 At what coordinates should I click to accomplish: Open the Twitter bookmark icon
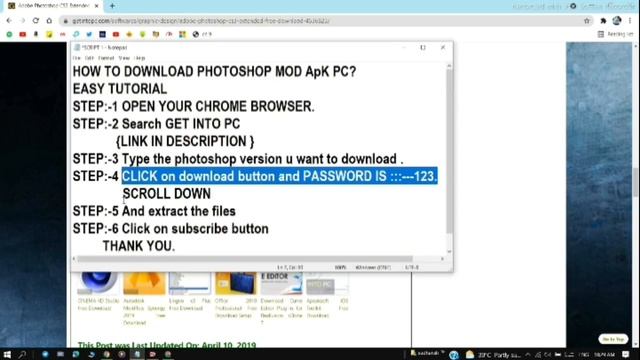pyautogui.click(x=89, y=34)
